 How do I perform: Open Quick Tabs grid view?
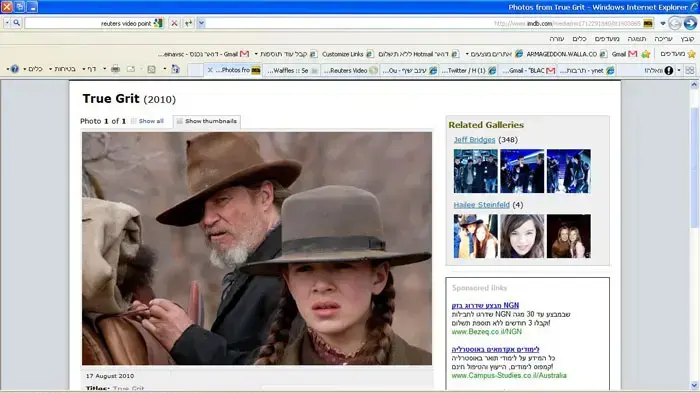pos(690,70)
